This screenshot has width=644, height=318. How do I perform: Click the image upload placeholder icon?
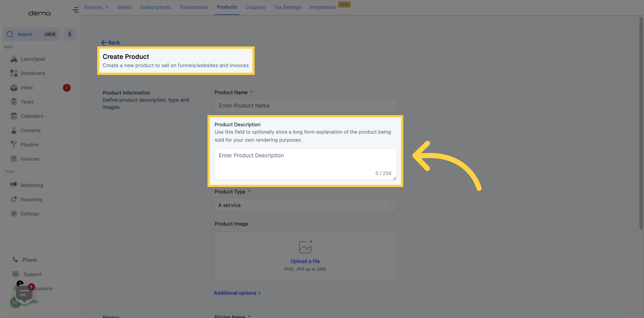[x=305, y=247]
